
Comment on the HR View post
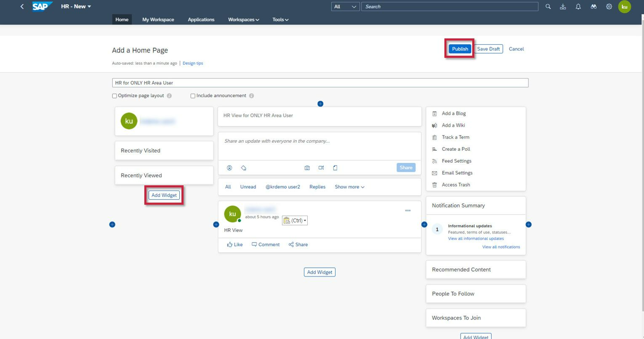pyautogui.click(x=266, y=244)
